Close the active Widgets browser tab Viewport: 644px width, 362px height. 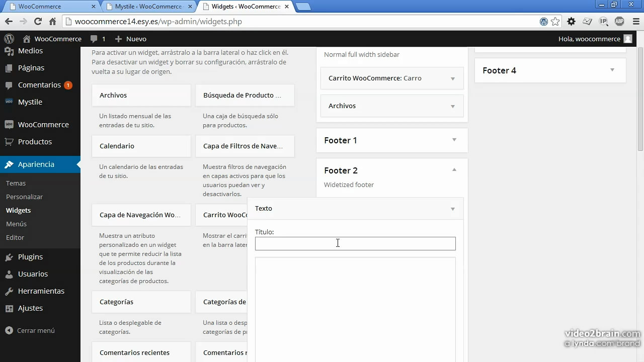coord(287,7)
